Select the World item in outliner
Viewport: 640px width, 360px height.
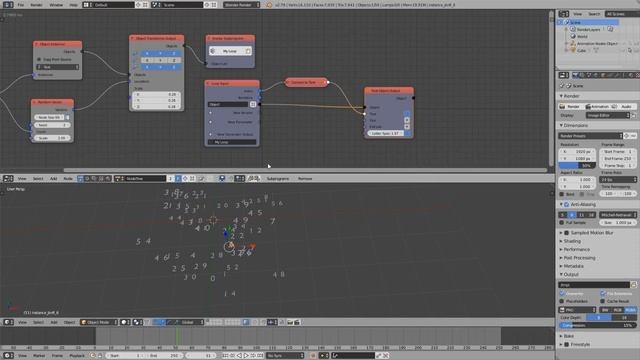coord(582,36)
